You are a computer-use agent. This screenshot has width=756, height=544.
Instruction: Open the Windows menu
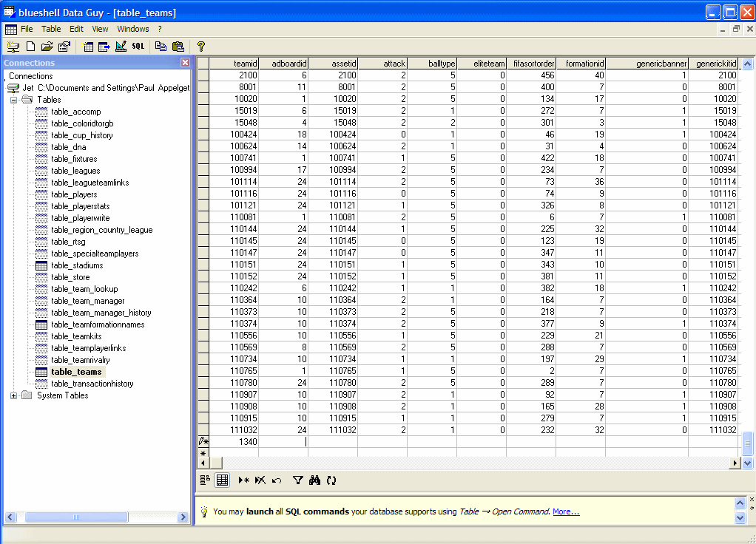pyautogui.click(x=133, y=29)
